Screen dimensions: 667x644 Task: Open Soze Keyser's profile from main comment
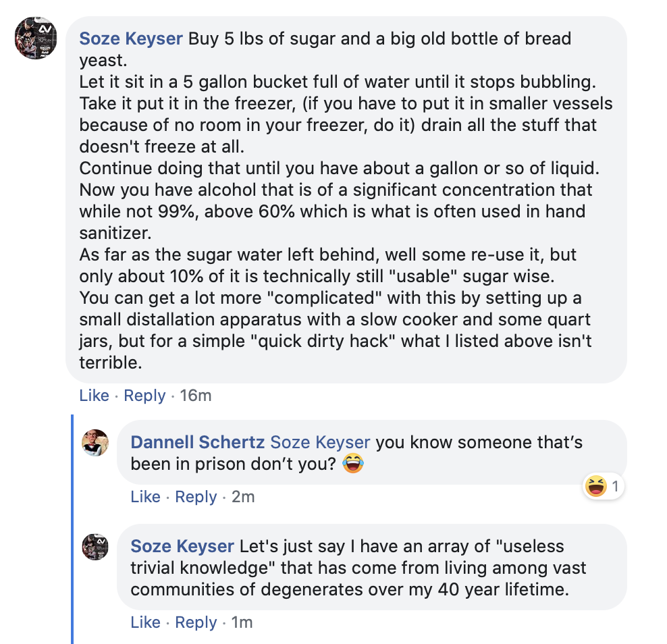coord(131,38)
